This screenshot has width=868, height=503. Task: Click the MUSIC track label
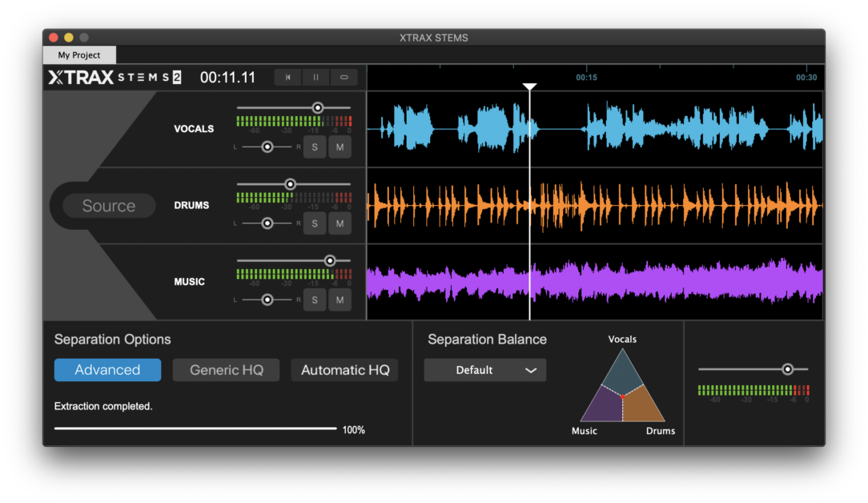[189, 282]
